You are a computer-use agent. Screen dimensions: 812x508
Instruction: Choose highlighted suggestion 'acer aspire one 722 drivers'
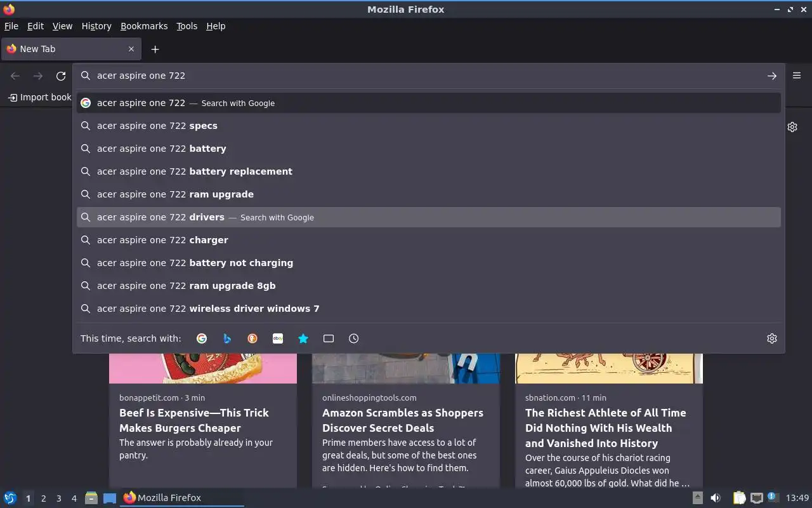tap(429, 217)
